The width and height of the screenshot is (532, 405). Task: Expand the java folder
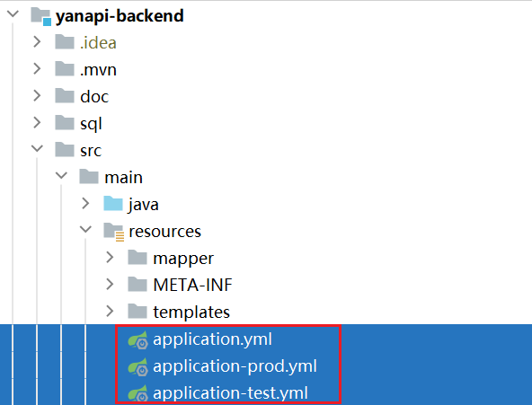point(85,203)
